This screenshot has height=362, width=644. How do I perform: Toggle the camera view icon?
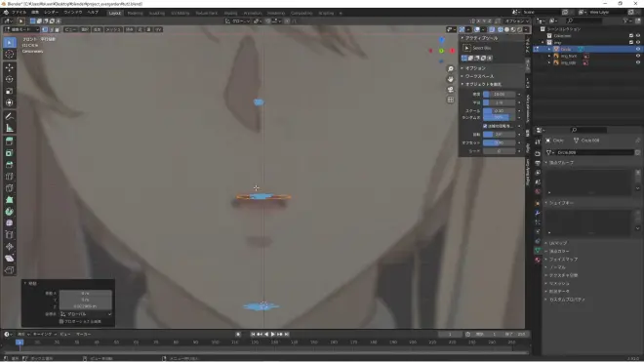(451, 89)
